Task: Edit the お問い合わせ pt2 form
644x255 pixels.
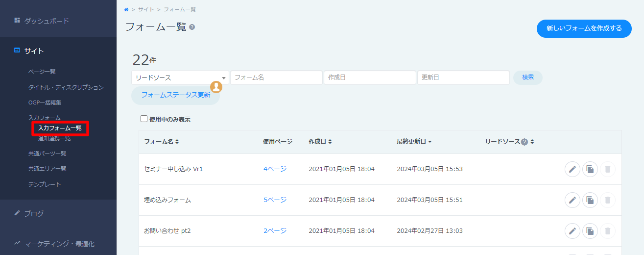Action: 572,231
